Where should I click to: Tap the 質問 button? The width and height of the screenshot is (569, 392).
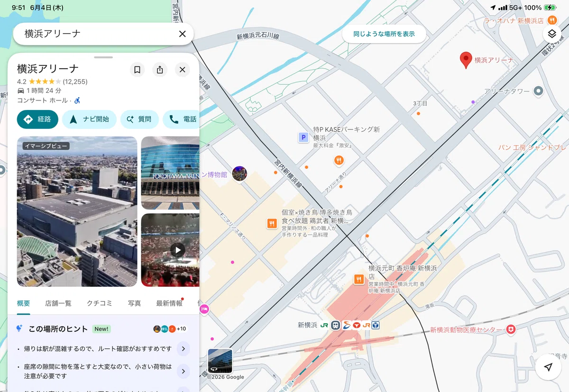click(x=139, y=119)
